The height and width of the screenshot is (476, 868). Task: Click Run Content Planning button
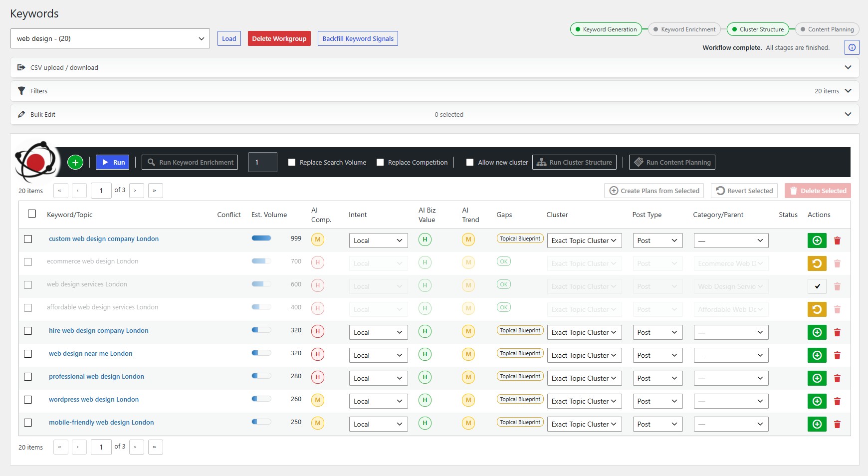tap(672, 162)
